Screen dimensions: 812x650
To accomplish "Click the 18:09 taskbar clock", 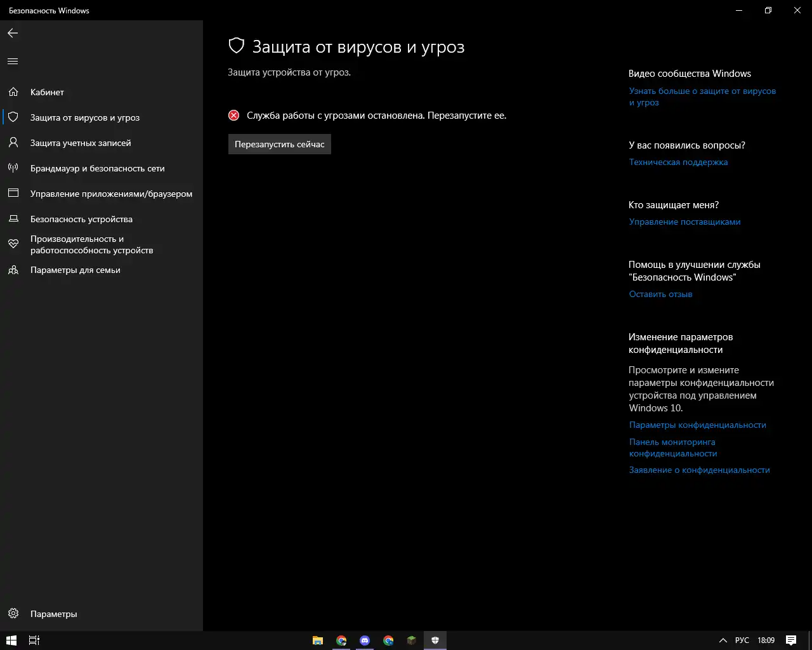I will pyautogui.click(x=766, y=640).
